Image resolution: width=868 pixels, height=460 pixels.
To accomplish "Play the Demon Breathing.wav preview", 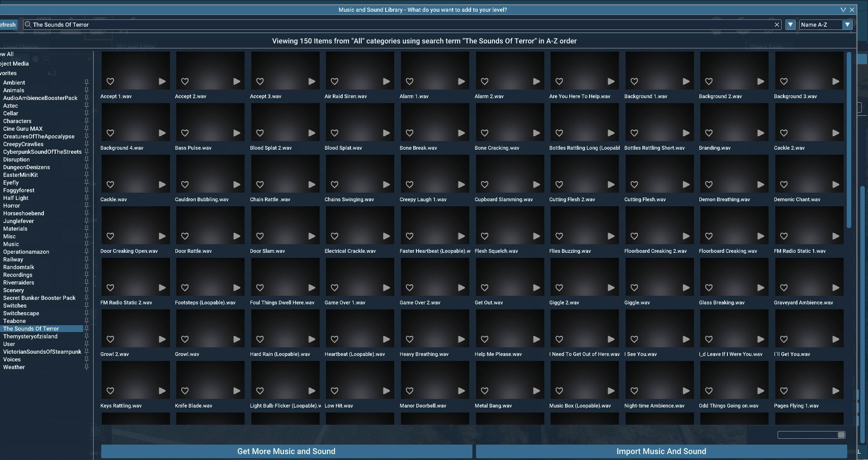I will pyautogui.click(x=761, y=185).
